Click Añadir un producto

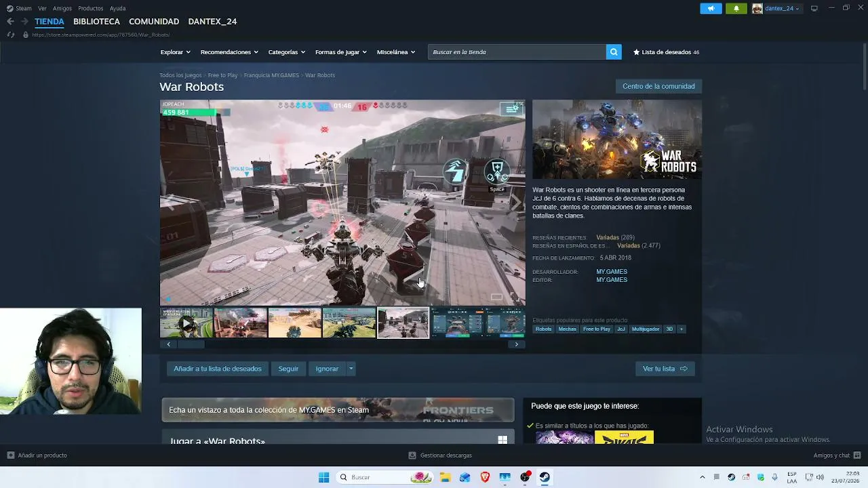tap(37, 455)
